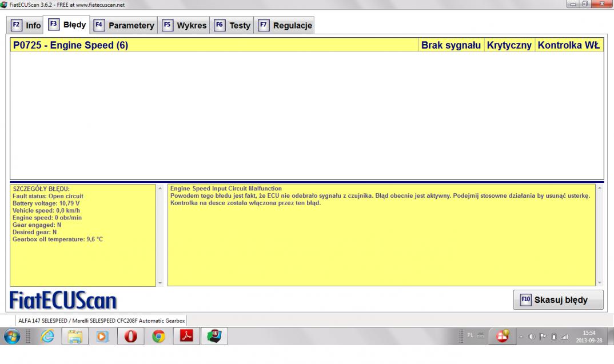
Task: Open Google Chrome from taskbar
Action: tap(158, 336)
